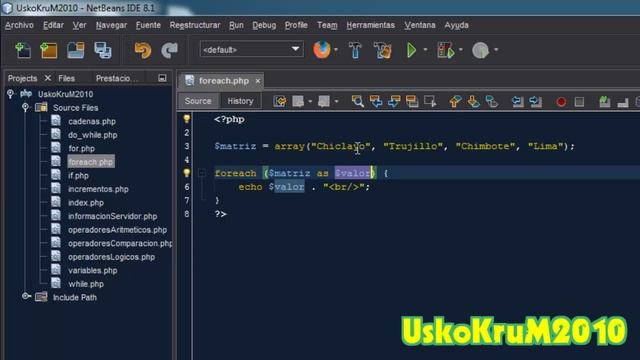
Task: Open the Herramientas menu
Action: [x=371, y=25]
